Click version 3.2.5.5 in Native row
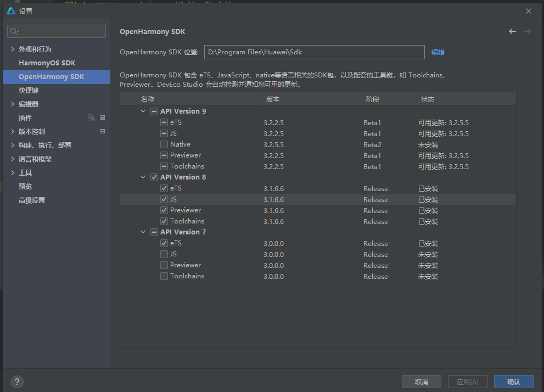The height and width of the screenshot is (392, 544). 273,144
